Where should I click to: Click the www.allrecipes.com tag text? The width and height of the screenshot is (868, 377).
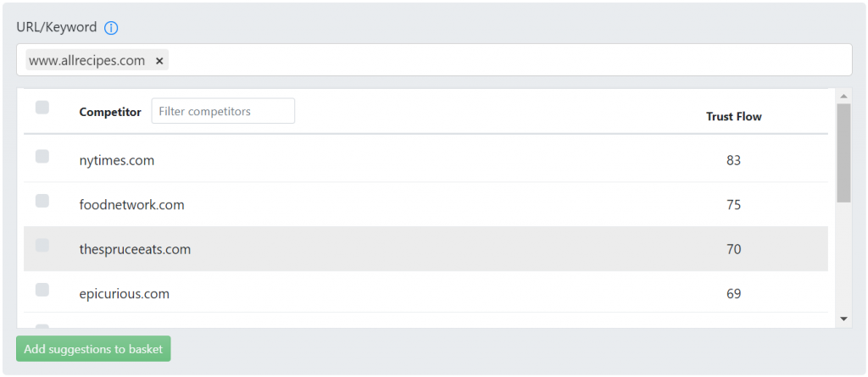(x=87, y=60)
